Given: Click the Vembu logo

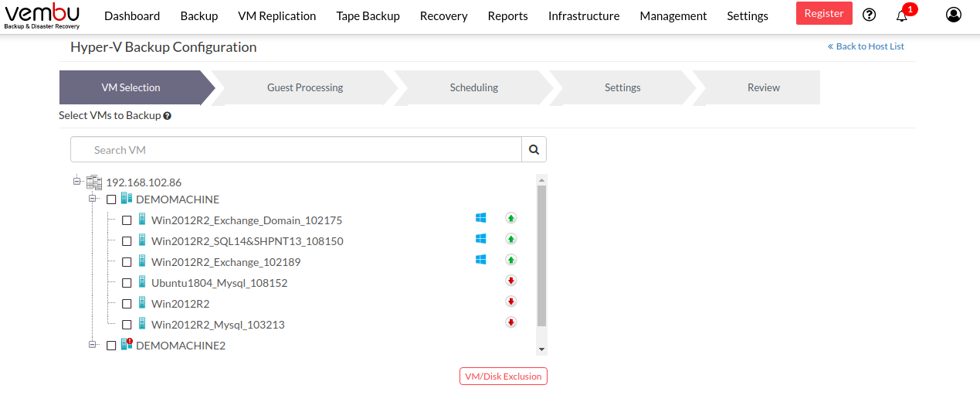Looking at the screenshot, I should (42, 15).
